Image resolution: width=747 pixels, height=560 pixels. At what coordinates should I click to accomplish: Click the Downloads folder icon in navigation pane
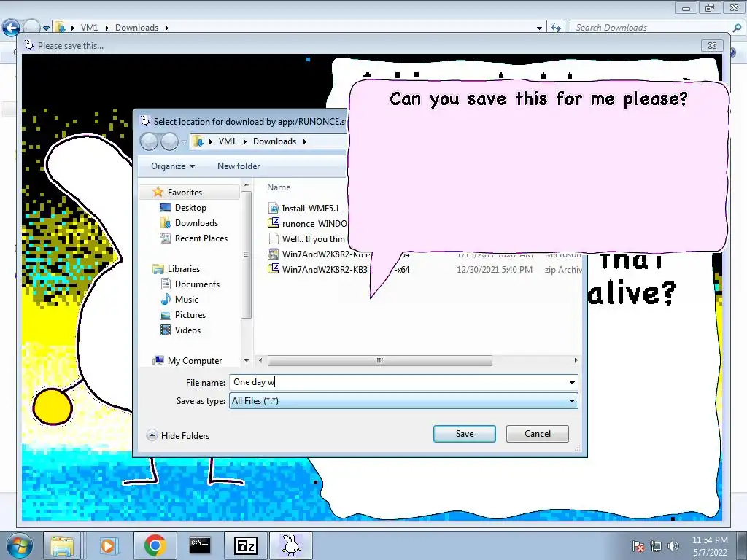click(166, 223)
